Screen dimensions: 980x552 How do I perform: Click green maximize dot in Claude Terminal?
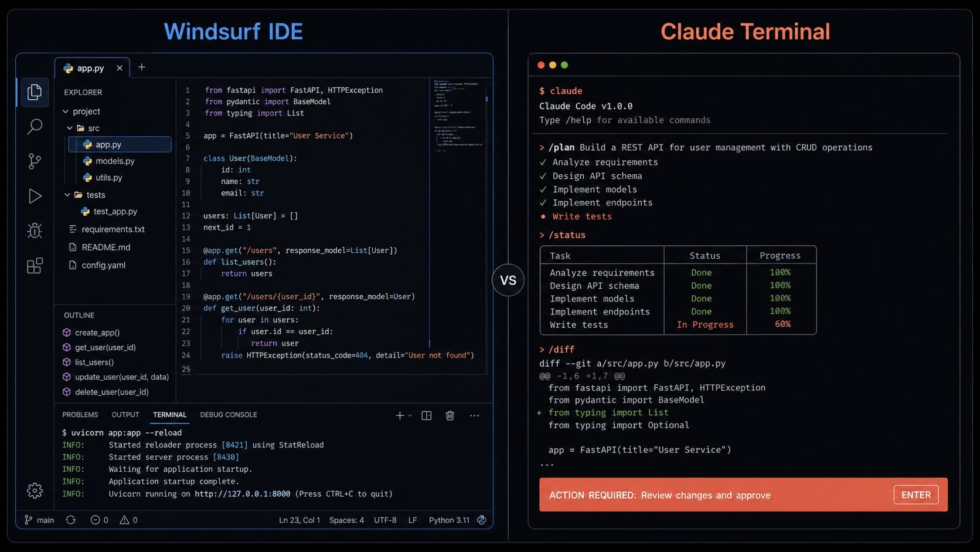click(564, 65)
